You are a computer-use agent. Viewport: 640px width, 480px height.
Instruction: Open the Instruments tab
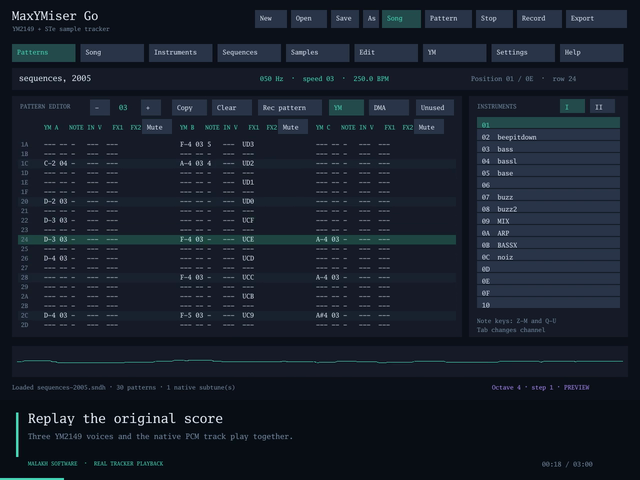coord(180,53)
